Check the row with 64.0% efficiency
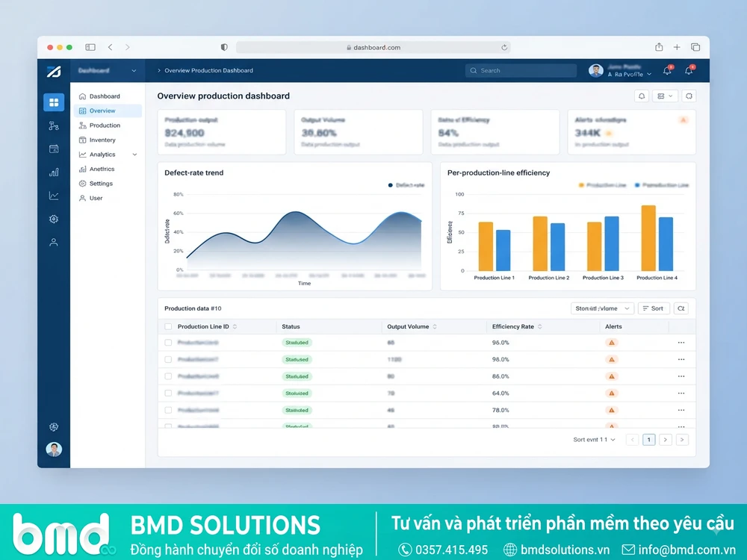This screenshot has width=747, height=560. (167, 393)
